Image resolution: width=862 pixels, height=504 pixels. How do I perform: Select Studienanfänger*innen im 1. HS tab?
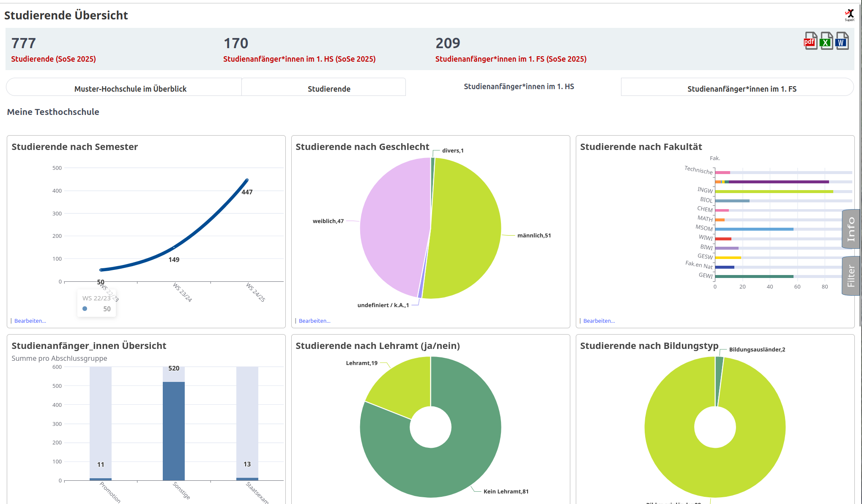[x=519, y=87]
